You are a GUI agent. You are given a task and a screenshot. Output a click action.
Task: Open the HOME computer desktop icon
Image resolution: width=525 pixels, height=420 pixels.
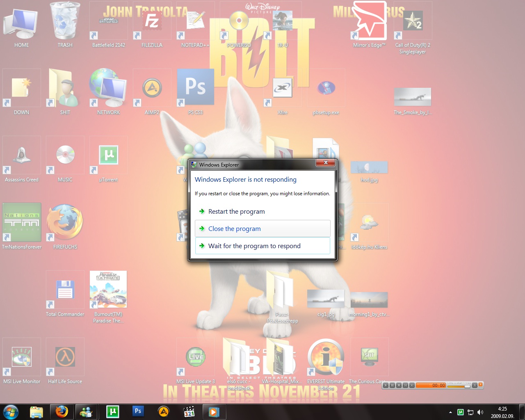pos(21,26)
